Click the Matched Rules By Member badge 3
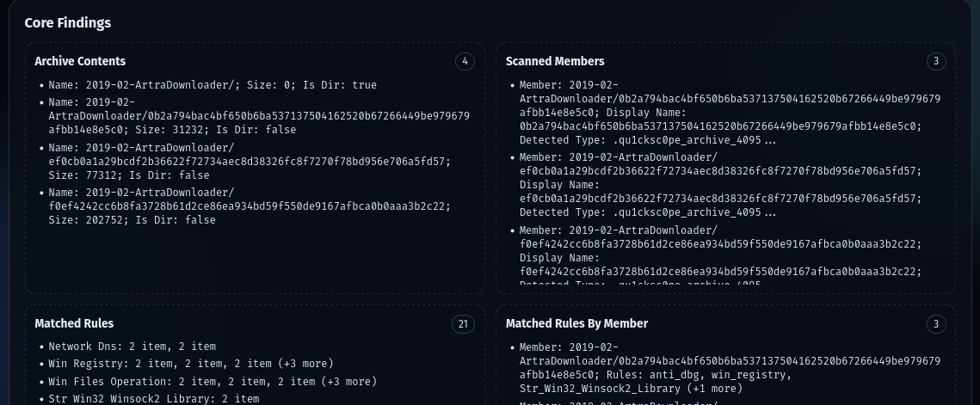 [x=935, y=324]
